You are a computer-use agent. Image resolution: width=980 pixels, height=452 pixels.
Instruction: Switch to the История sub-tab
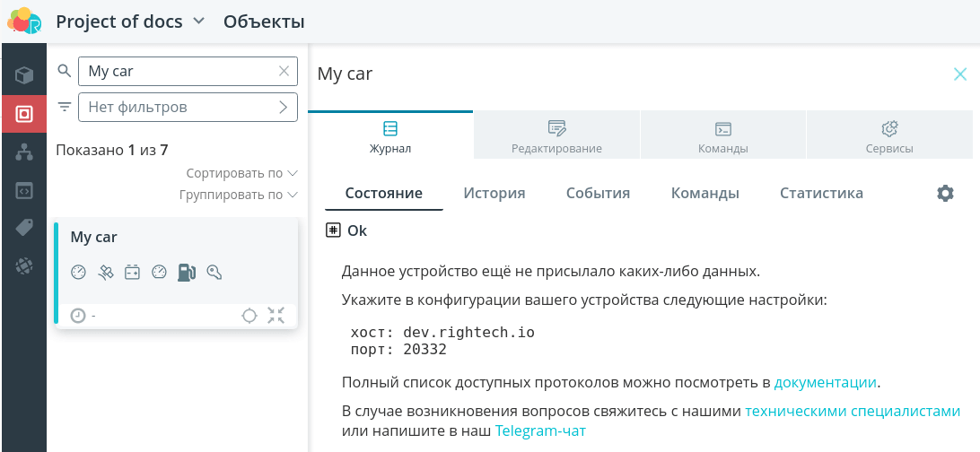coord(494,193)
